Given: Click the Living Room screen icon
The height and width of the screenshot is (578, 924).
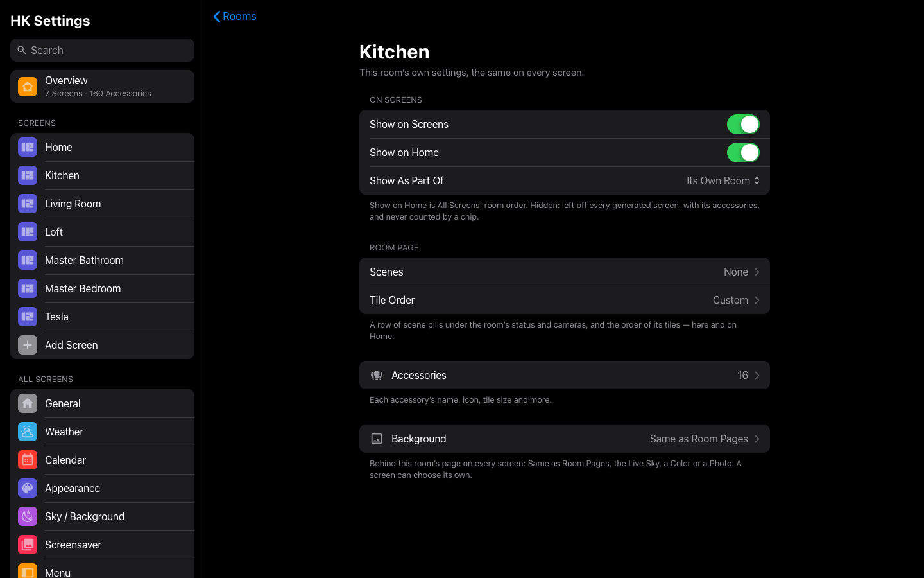Looking at the screenshot, I should 28,204.
